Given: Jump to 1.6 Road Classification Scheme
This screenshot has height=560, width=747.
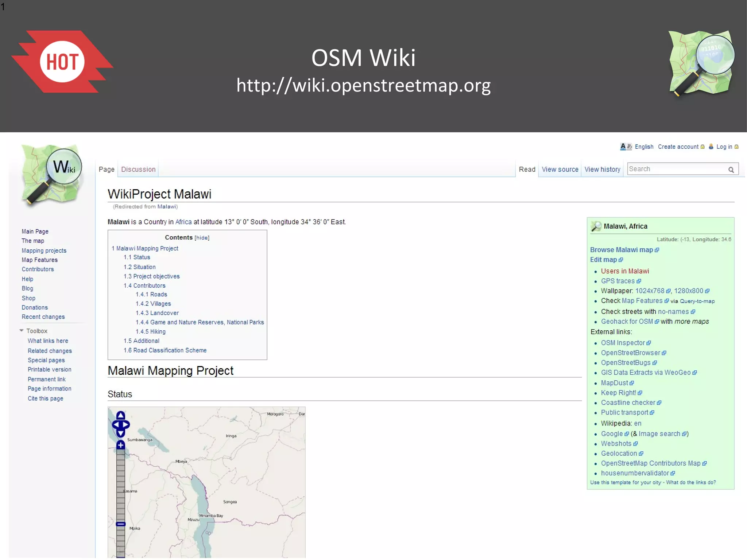Looking at the screenshot, I should point(165,350).
